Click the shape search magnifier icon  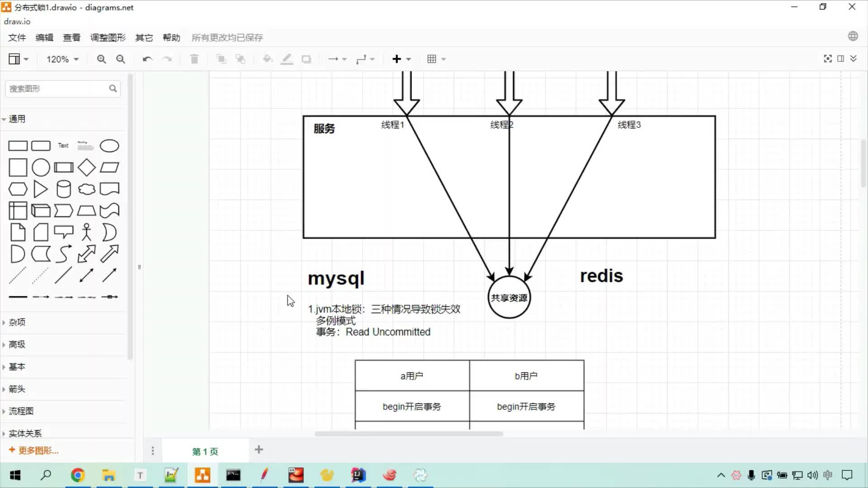coord(113,89)
